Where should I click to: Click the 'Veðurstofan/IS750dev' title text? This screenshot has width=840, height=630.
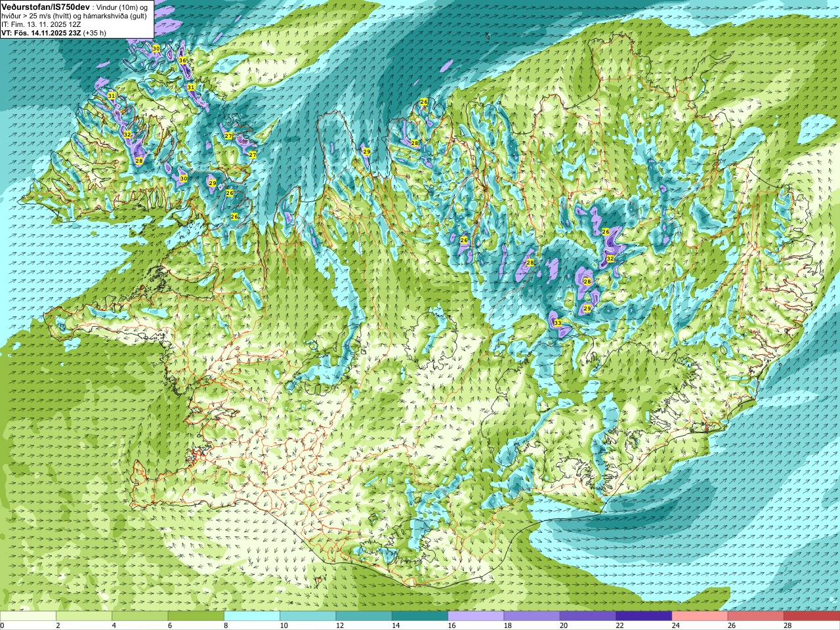pyautogui.click(x=46, y=7)
